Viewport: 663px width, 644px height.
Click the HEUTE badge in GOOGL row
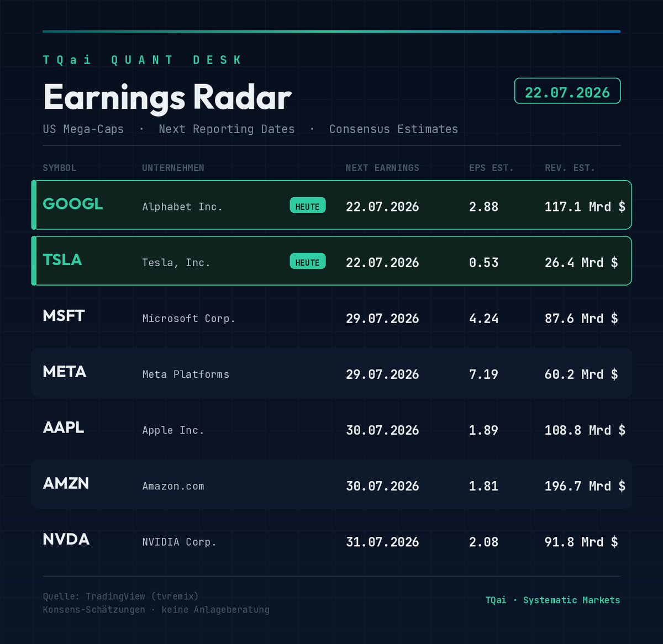click(308, 206)
